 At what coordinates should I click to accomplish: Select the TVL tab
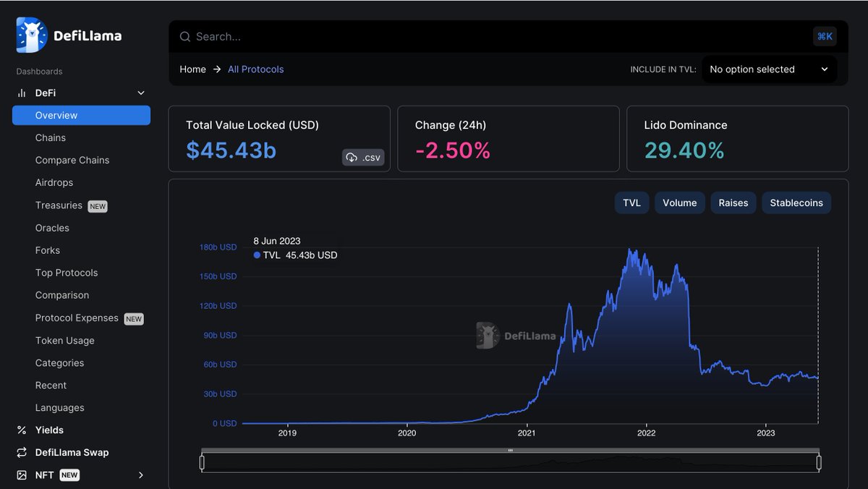631,203
